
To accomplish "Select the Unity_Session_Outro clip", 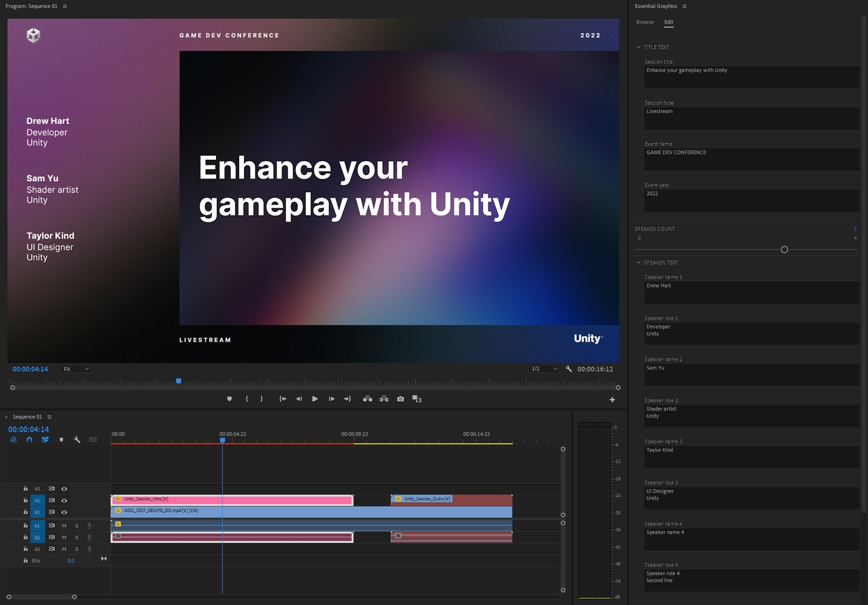I will click(452, 500).
